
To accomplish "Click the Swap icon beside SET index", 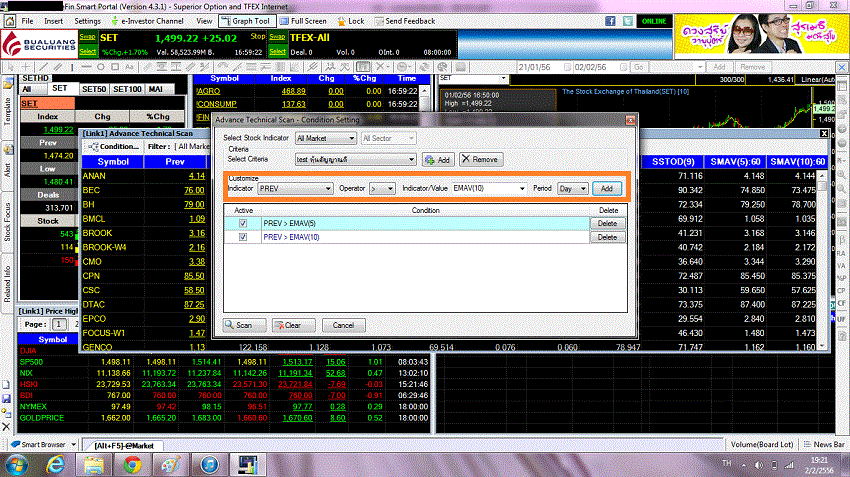I will coord(87,37).
